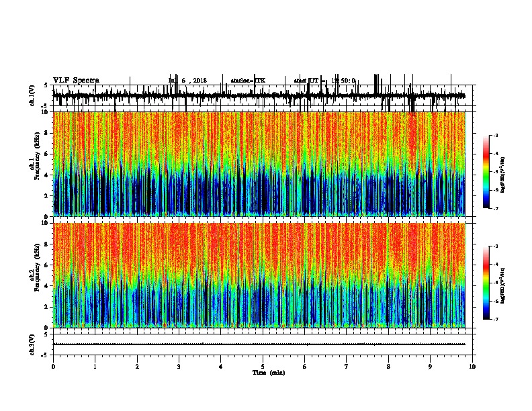The image size is (532, 411).
Task: Click the -3 label on ch.2 color bar
Action: (496, 246)
